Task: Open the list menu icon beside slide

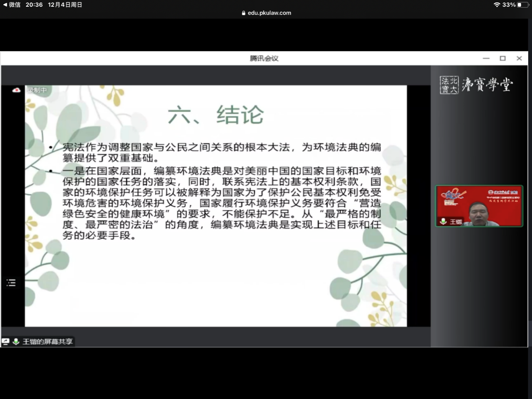Action: [x=11, y=283]
